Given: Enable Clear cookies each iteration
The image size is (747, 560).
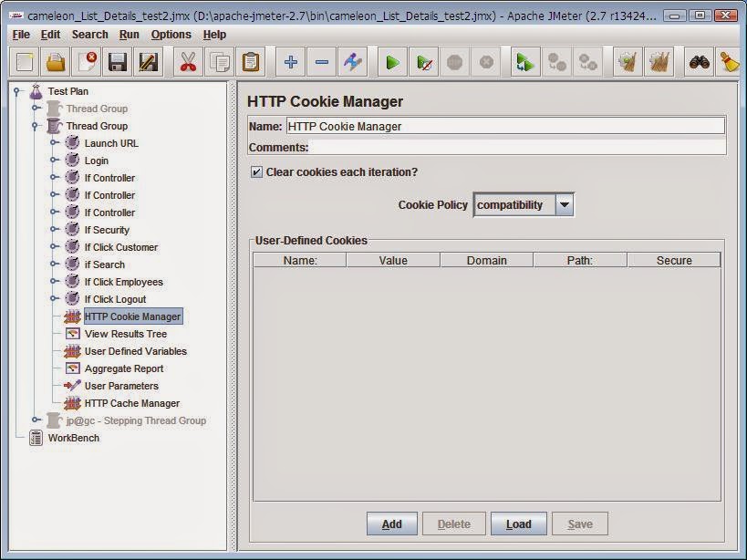Looking at the screenshot, I should pos(258,171).
